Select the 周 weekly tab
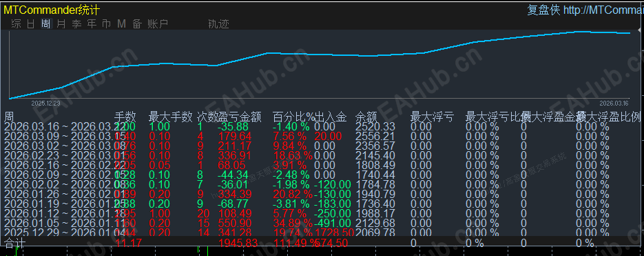The width and height of the screenshot is (644, 256). (x=46, y=24)
